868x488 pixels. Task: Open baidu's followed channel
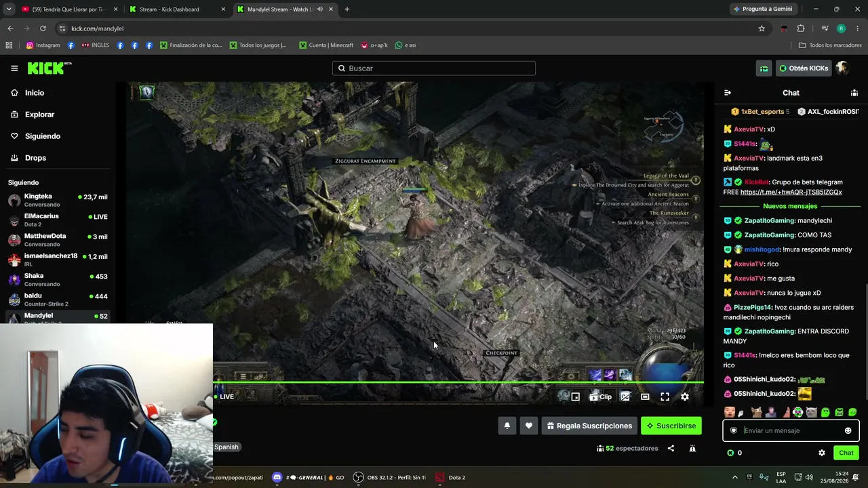tap(58, 300)
